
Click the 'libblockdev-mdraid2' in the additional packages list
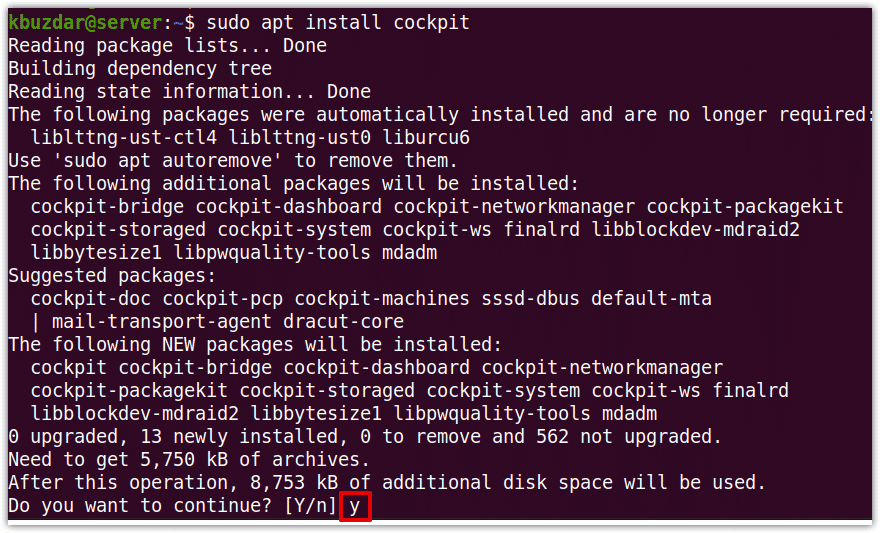[695, 229]
